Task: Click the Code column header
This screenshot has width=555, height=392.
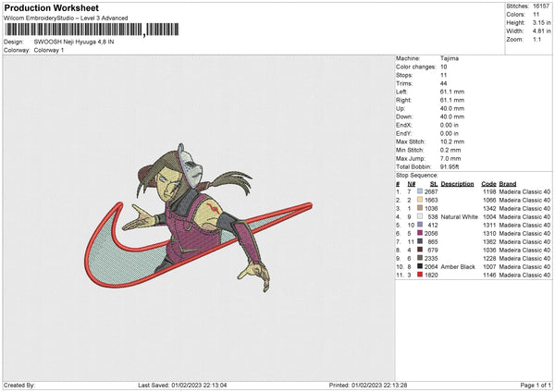Action: [488, 184]
